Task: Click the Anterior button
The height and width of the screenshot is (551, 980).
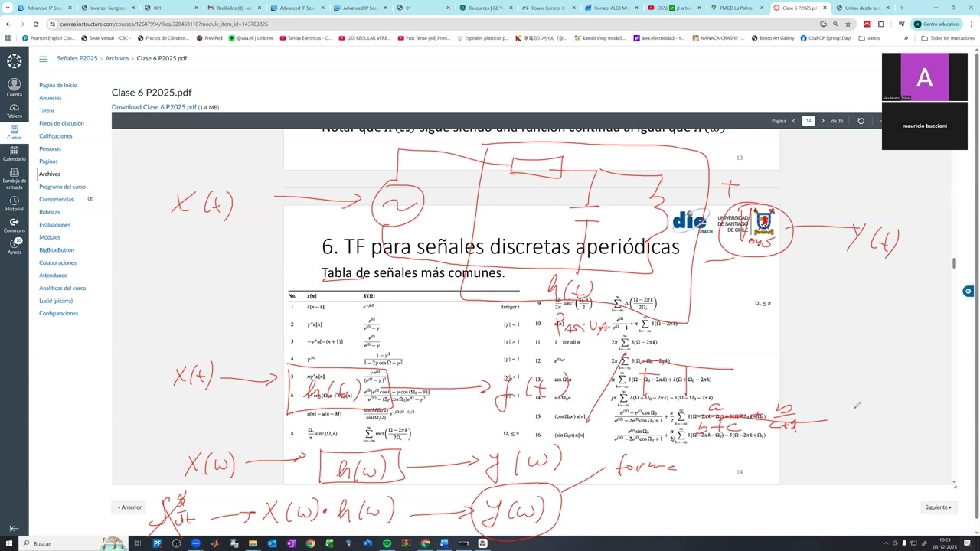Action: point(129,507)
